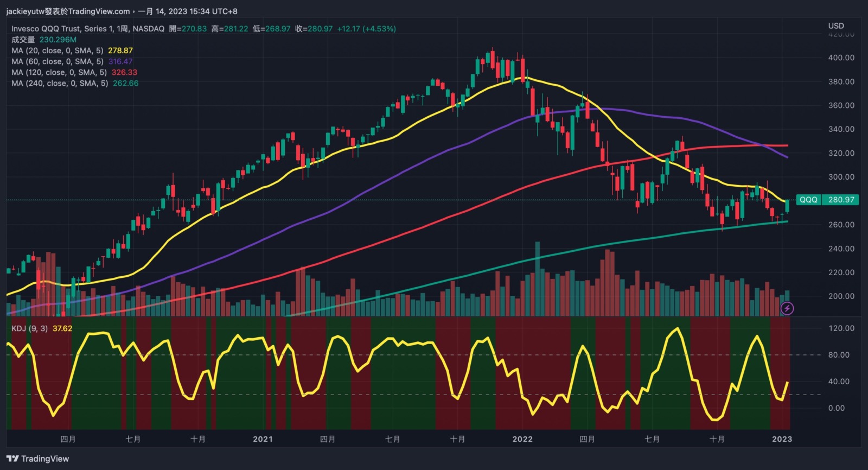Click the 2022 label on time axis
Viewport: 868px width, 470px height.
(x=522, y=439)
